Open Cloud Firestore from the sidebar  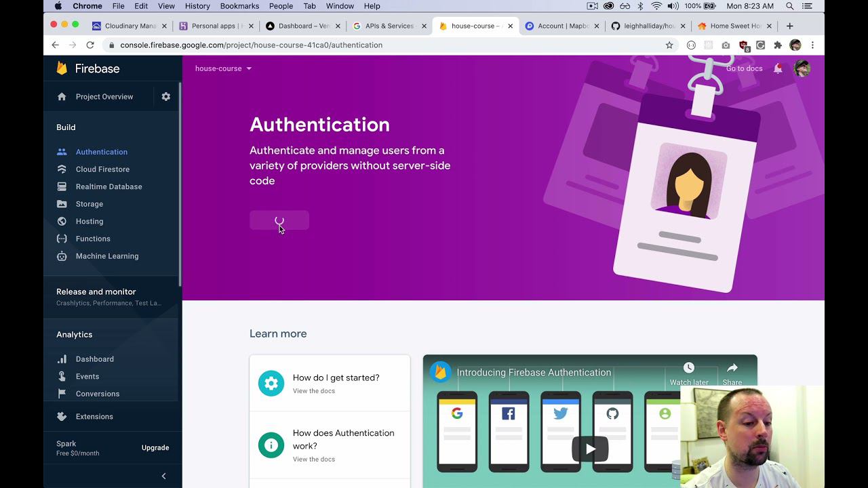point(102,169)
